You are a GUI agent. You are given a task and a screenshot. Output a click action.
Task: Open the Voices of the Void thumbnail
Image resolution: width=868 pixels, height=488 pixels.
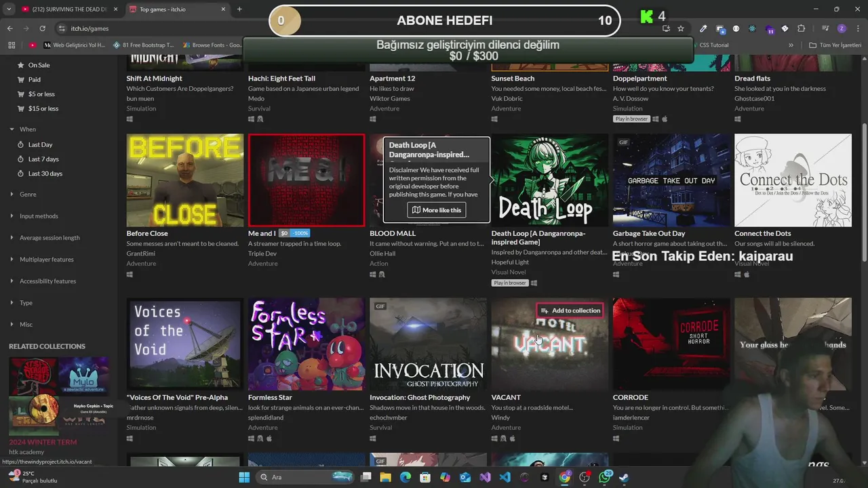(184, 344)
